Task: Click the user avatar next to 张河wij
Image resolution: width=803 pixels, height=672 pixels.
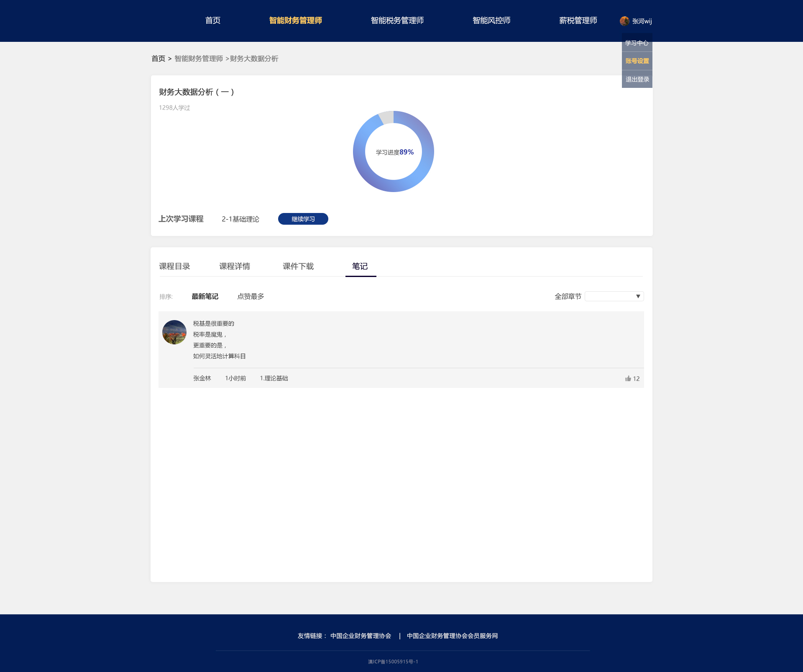Action: click(624, 21)
